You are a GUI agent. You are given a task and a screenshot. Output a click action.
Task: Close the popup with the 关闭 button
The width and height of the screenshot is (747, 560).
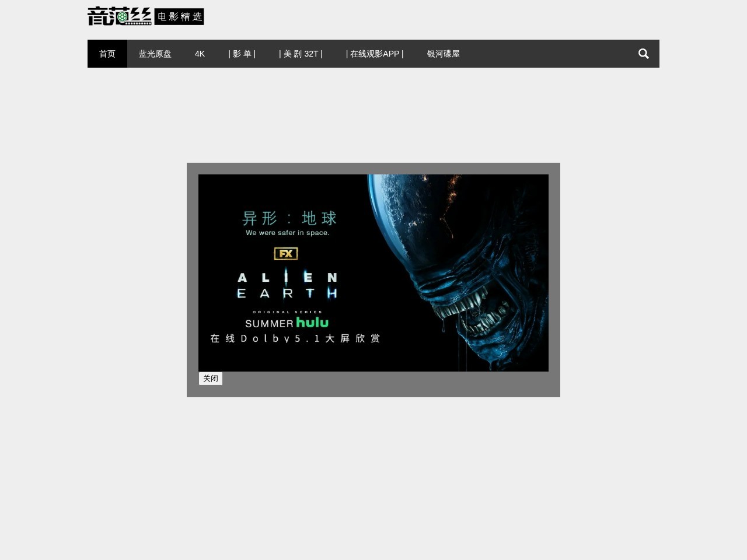tap(211, 379)
